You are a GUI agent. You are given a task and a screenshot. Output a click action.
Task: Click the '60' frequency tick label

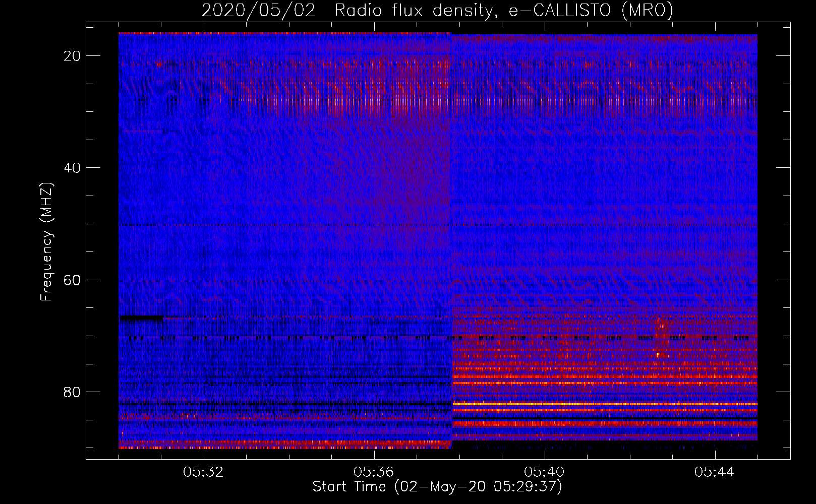pos(72,280)
